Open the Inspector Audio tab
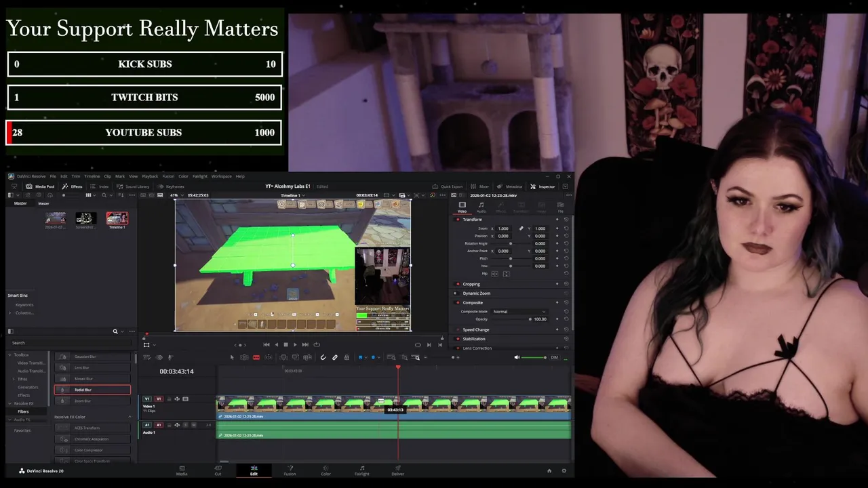Viewport: 868px width, 488px height. (481, 207)
